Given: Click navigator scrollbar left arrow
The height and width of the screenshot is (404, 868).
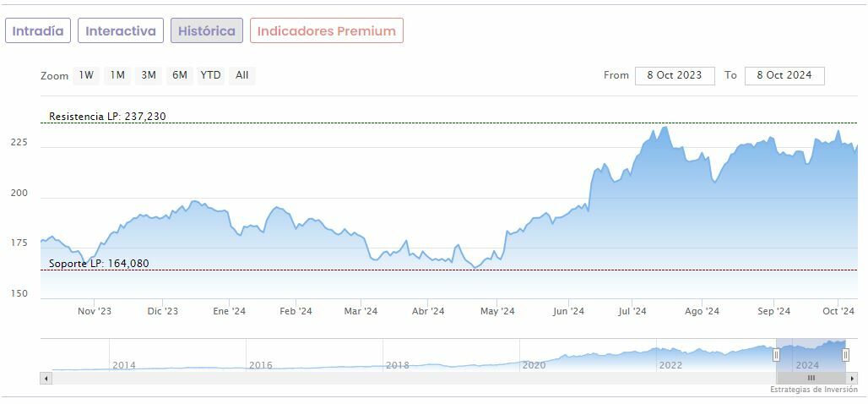Looking at the screenshot, I should (46, 378).
